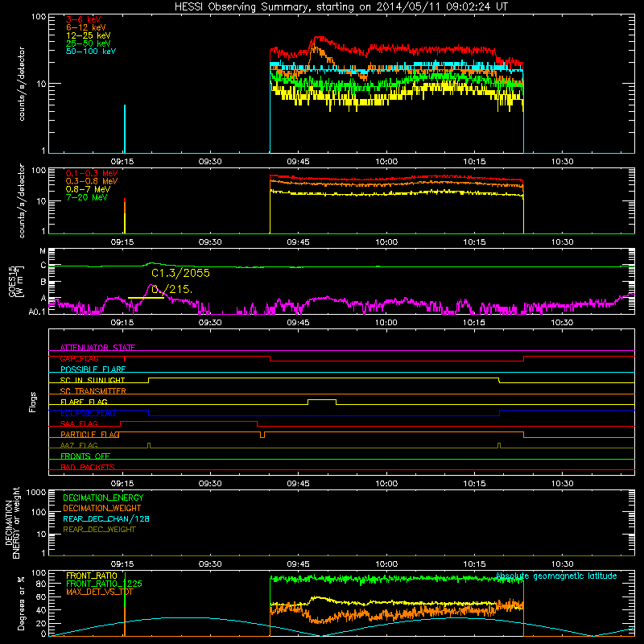The height and width of the screenshot is (644, 644).
Task: Click the Absolute geomagnetic latitude label
Action: point(556,576)
